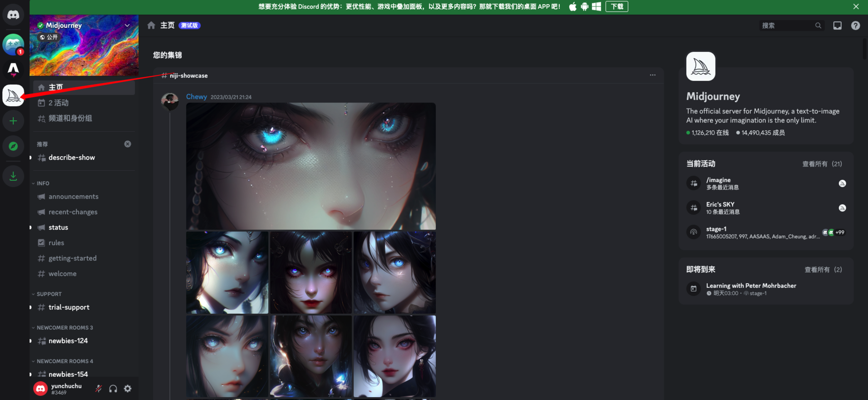Screen dimensions: 868x400
Task: Click the green 下载 download button
Action: point(616,6)
